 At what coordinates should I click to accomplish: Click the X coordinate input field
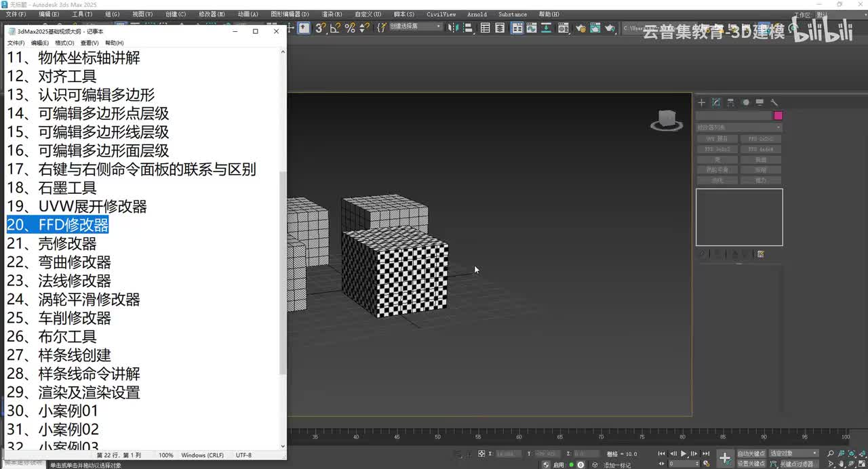tap(508, 453)
